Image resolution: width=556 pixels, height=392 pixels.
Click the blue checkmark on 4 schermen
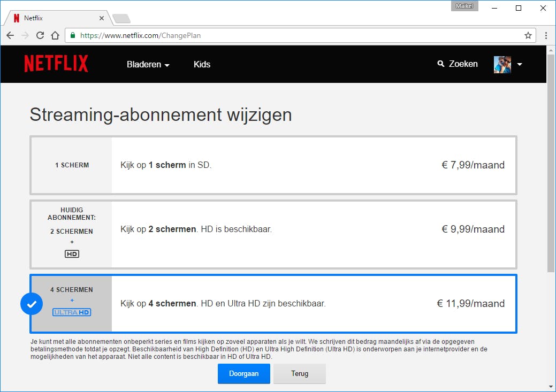click(x=32, y=304)
